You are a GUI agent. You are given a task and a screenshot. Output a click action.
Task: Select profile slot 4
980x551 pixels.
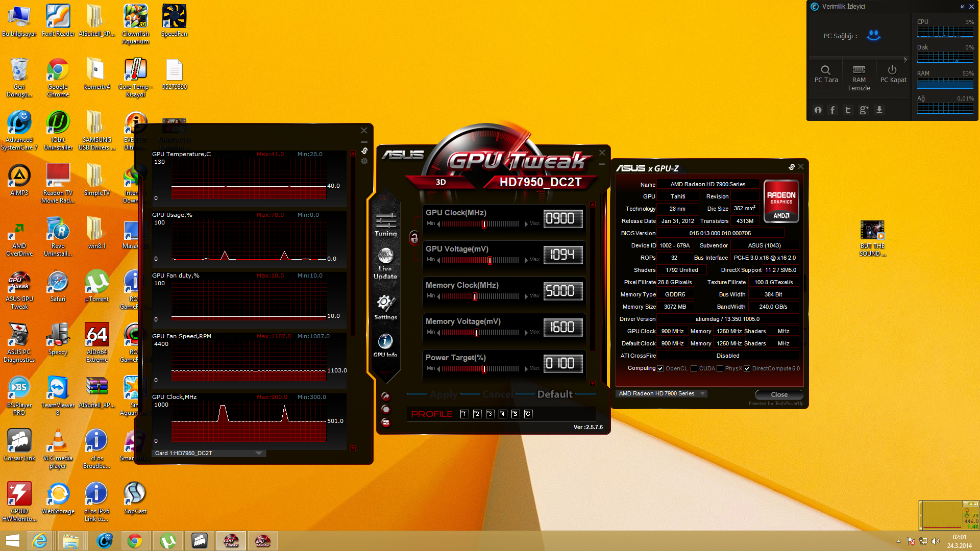pyautogui.click(x=503, y=414)
